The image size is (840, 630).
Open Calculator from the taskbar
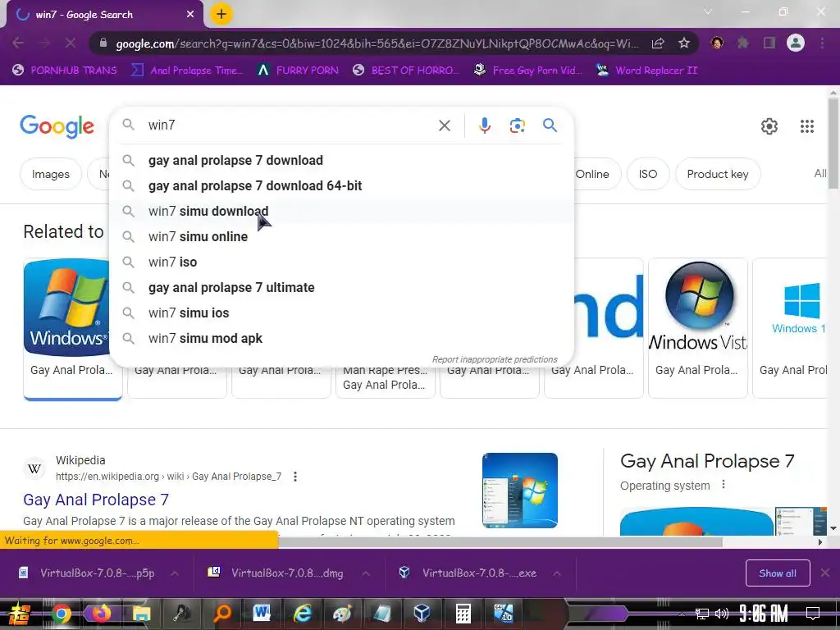463,614
